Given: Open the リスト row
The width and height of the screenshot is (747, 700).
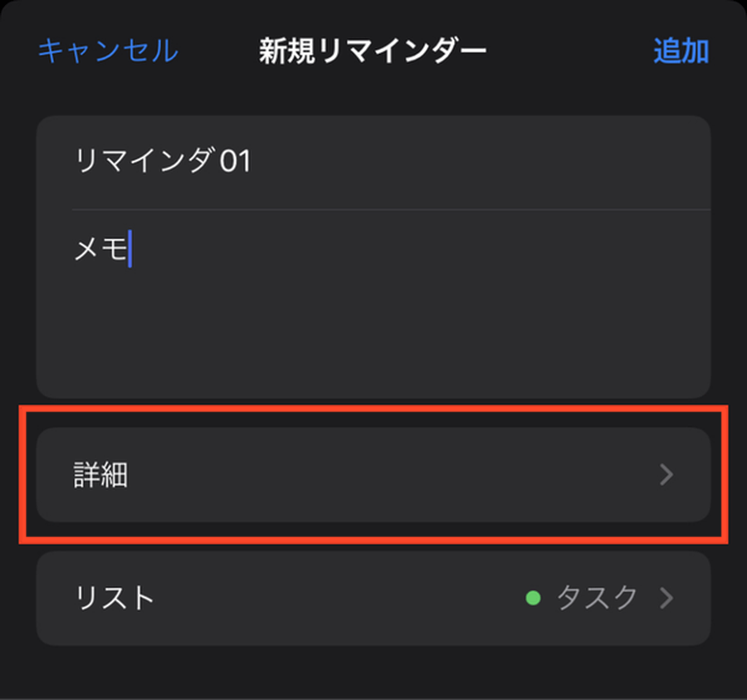Looking at the screenshot, I should click(373, 598).
